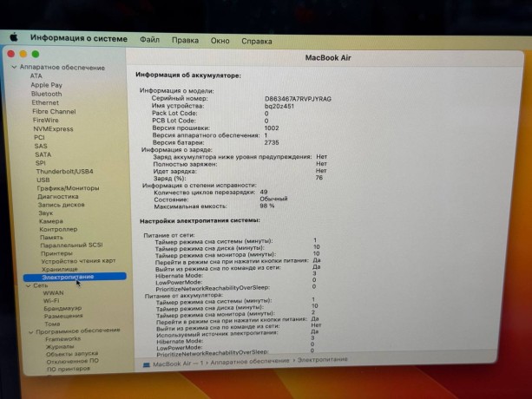
Task: Open the Файл menu
Action: pyautogui.click(x=149, y=40)
